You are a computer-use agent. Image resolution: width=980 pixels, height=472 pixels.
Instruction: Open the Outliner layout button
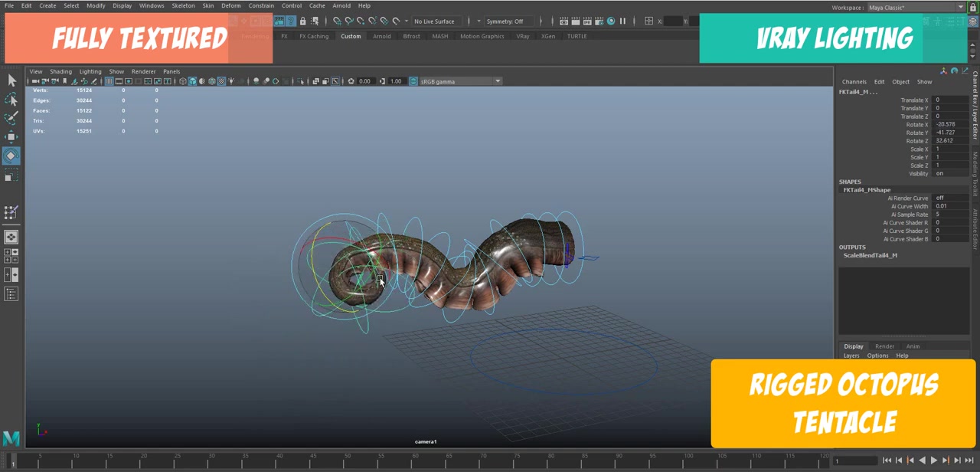click(11, 293)
